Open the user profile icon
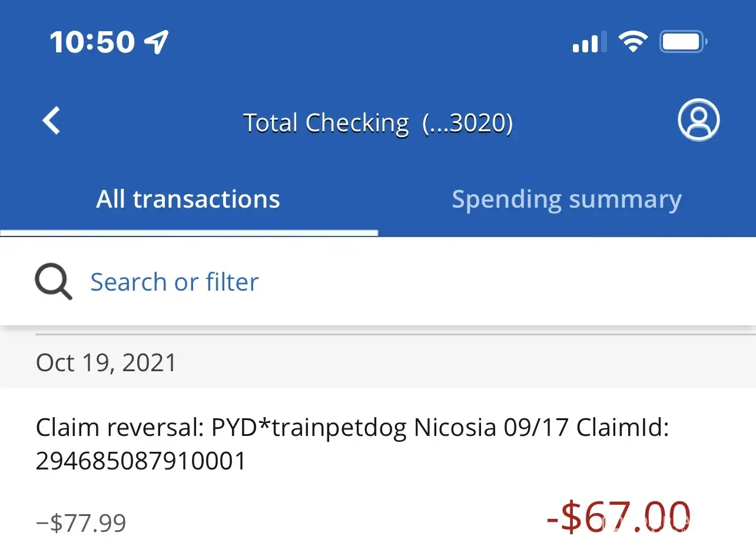The image size is (756, 553). (x=698, y=121)
